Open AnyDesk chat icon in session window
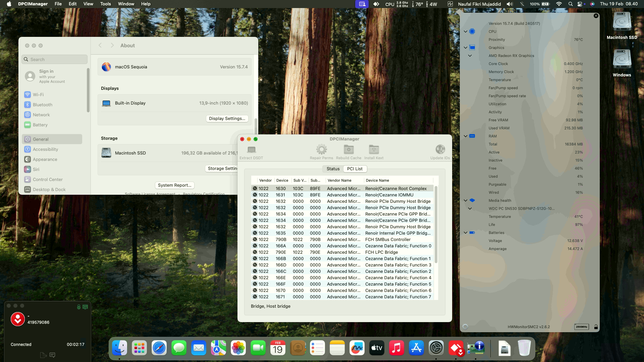Viewport: 644px width, 362px height. point(52,355)
